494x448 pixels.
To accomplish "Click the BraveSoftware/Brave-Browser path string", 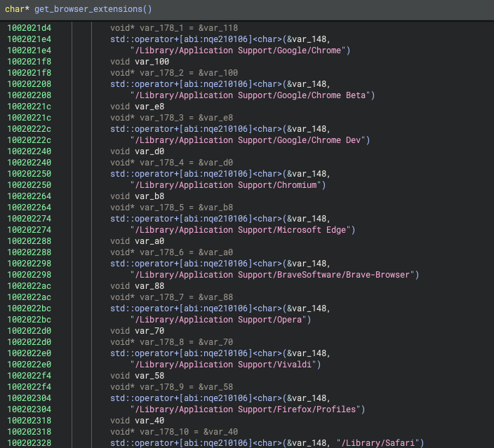I will [272, 275].
